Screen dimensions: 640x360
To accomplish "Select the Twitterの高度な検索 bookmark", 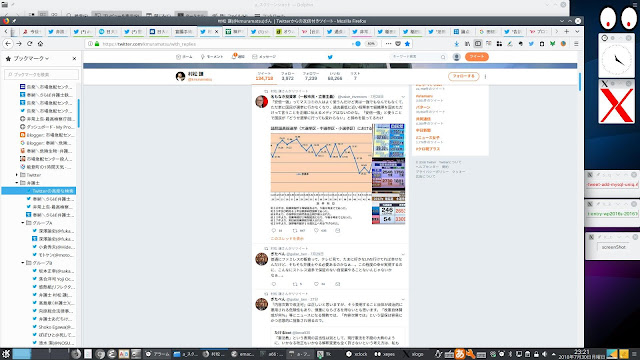I will pos(38,191).
